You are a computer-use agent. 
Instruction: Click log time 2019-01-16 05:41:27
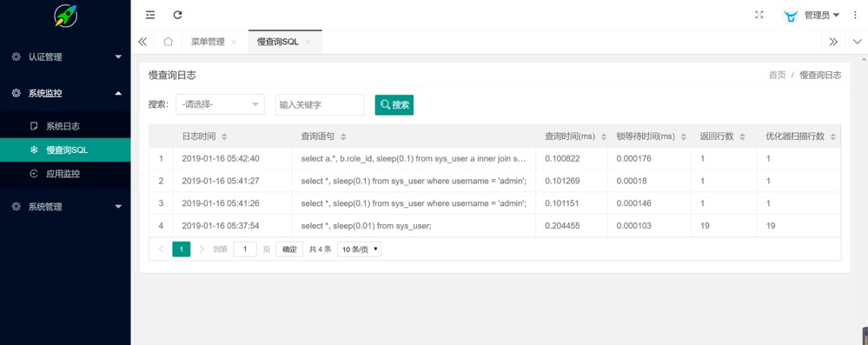coord(221,181)
